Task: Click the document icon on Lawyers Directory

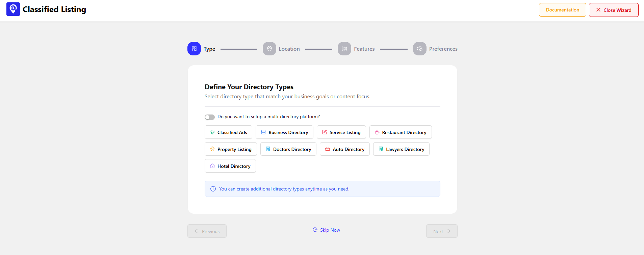Action: pyautogui.click(x=381, y=149)
